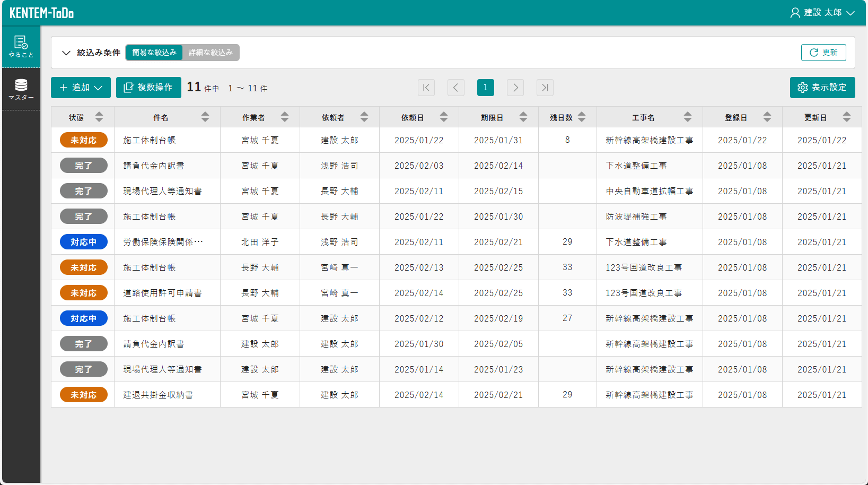Click deadline 2025/01/23 cell
The height and width of the screenshot is (485, 868).
498,369
